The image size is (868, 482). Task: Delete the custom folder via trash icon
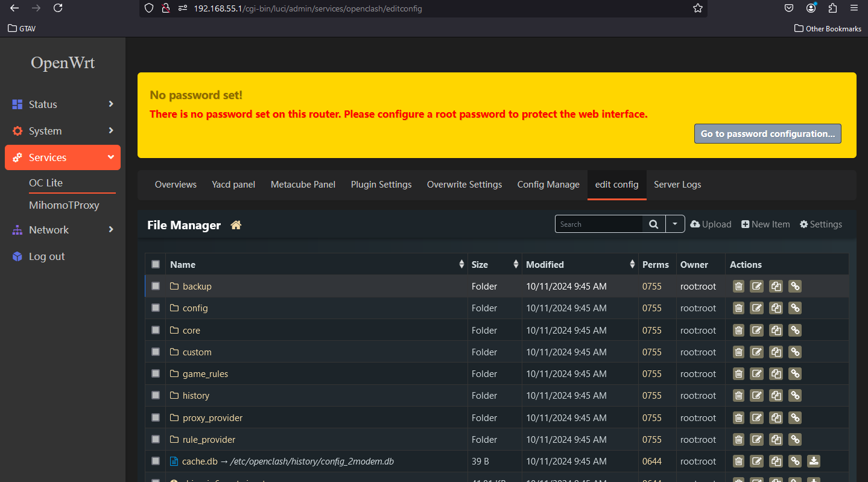pyautogui.click(x=738, y=352)
